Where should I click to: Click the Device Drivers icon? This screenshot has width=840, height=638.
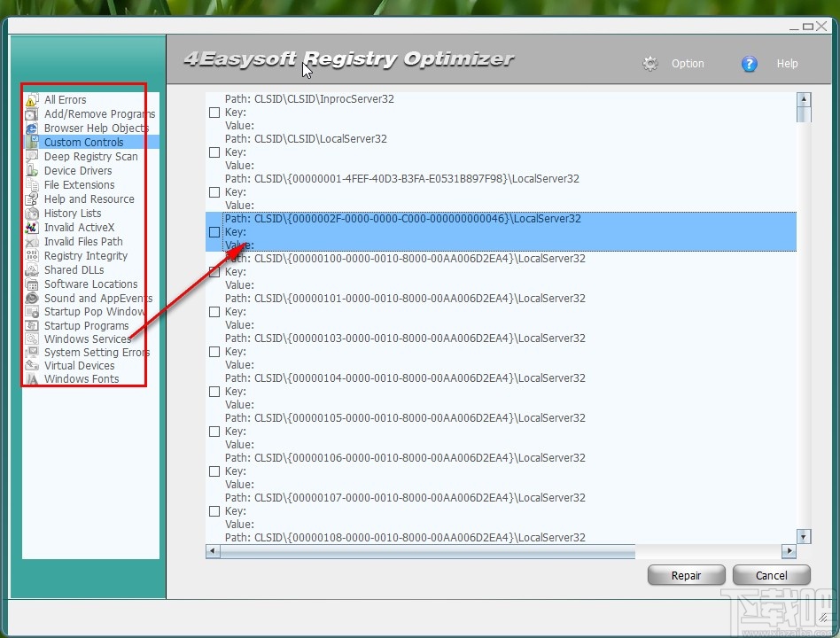click(x=32, y=171)
